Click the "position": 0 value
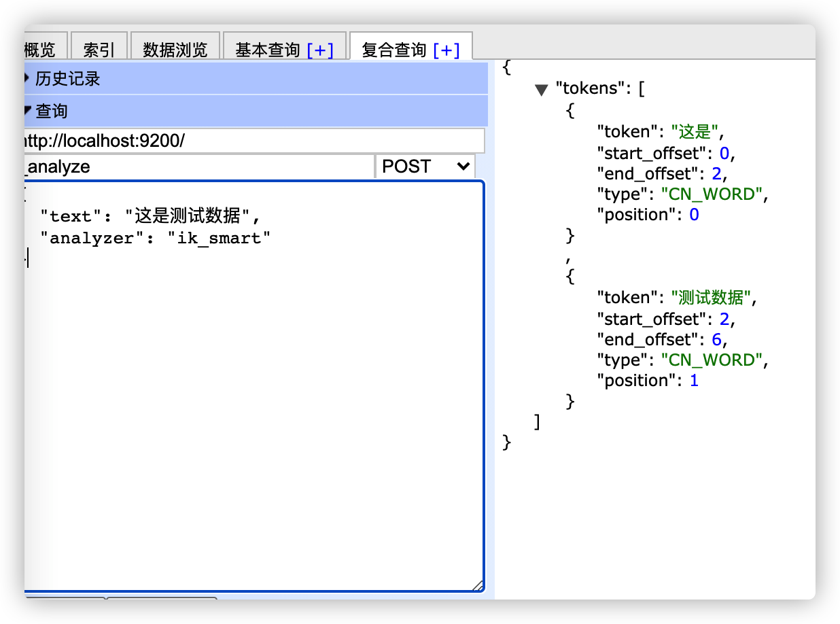The height and width of the screenshot is (624, 840). click(694, 215)
